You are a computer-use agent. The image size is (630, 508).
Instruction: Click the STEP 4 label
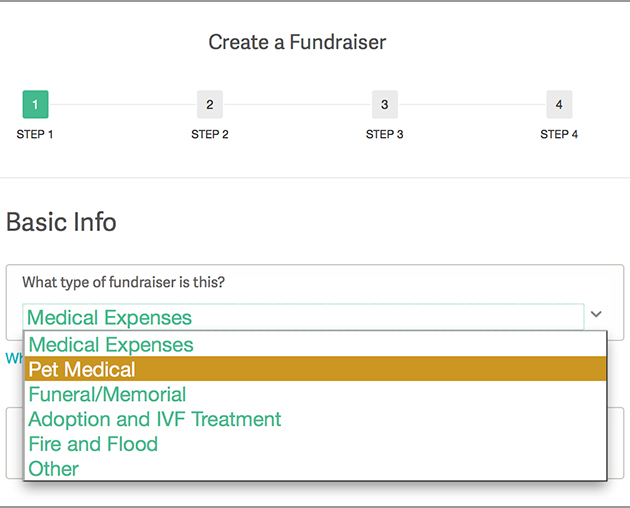(x=559, y=134)
